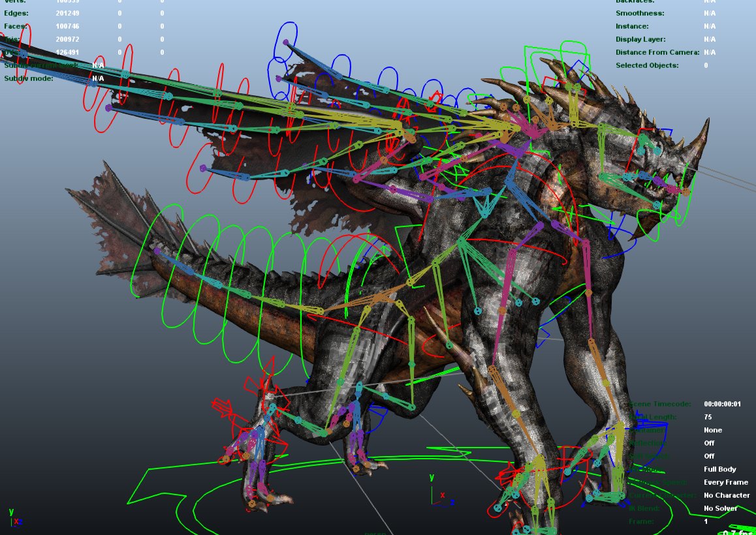The image size is (756, 535).
Task: Click the view axis gizmo in the viewport corner
Action: coord(15,518)
